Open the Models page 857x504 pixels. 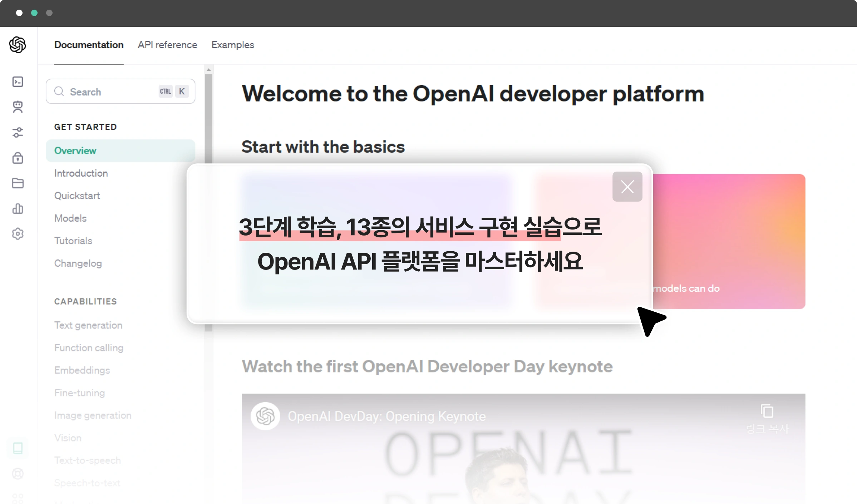(70, 218)
